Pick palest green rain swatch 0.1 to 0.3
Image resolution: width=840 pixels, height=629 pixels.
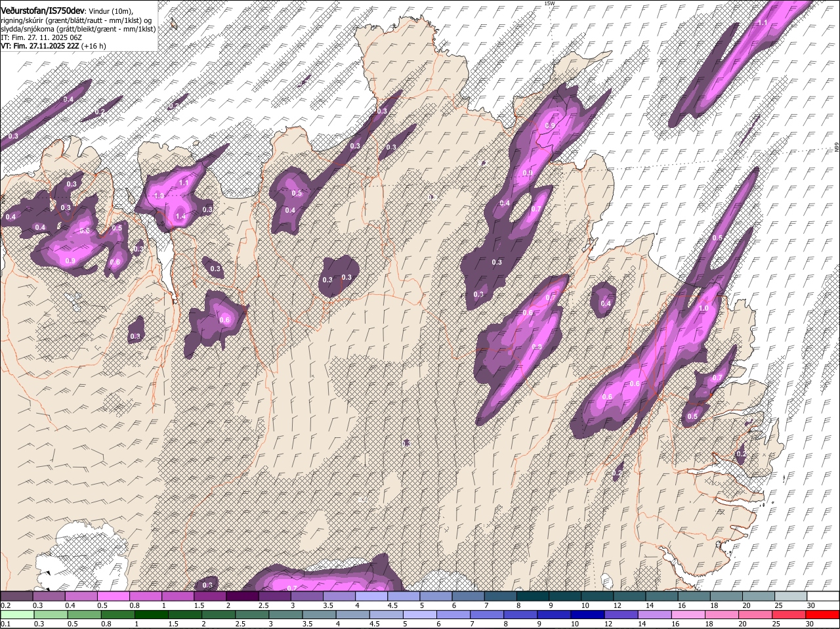[x=16, y=614]
